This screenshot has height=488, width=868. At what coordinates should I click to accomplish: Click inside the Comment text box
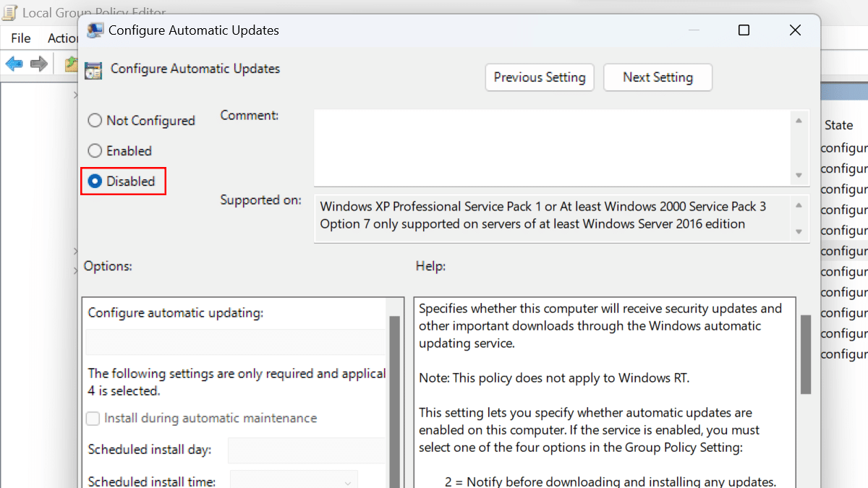click(553, 147)
